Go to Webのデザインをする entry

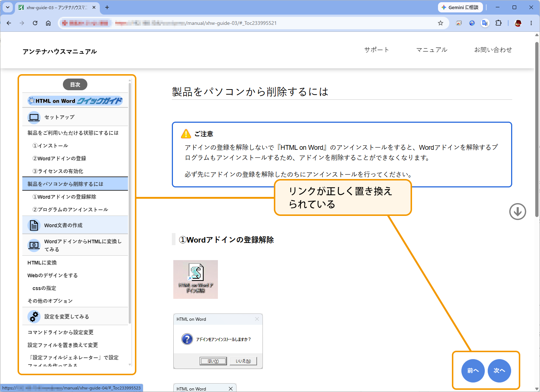(53, 275)
